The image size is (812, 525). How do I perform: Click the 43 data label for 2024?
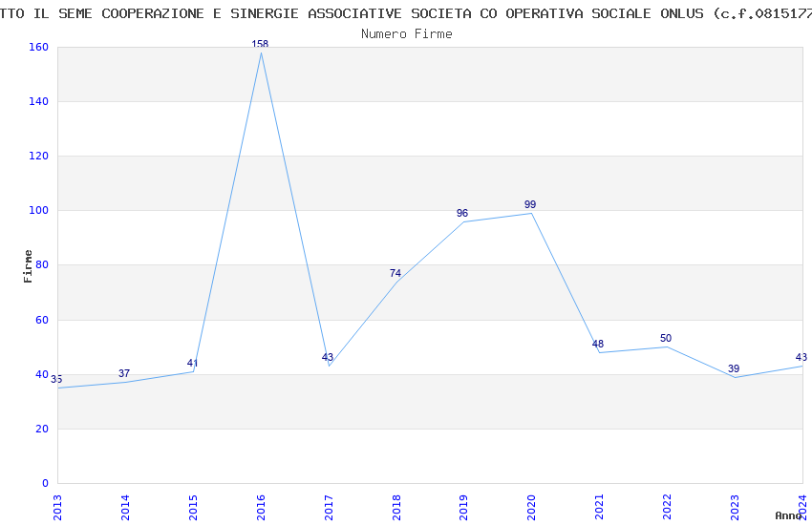pyautogui.click(x=801, y=357)
